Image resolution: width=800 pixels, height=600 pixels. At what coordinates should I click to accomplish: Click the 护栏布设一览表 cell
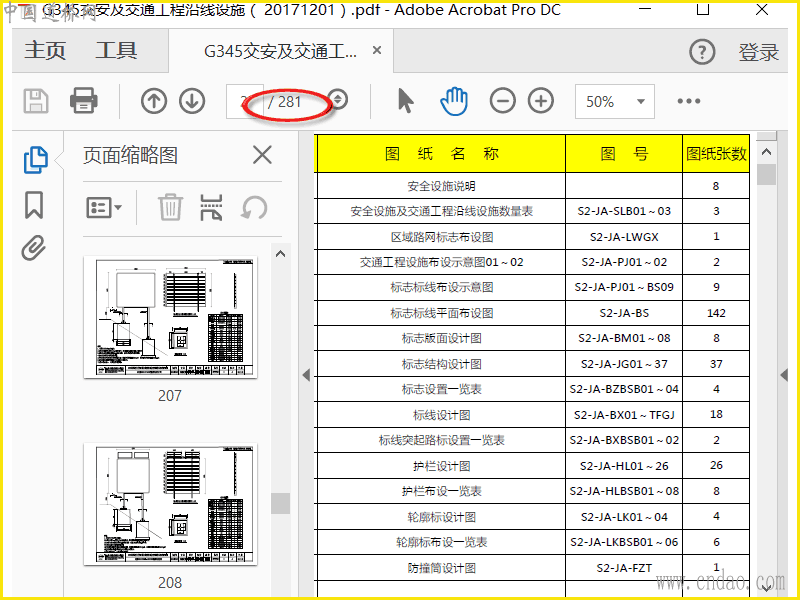coord(441,491)
